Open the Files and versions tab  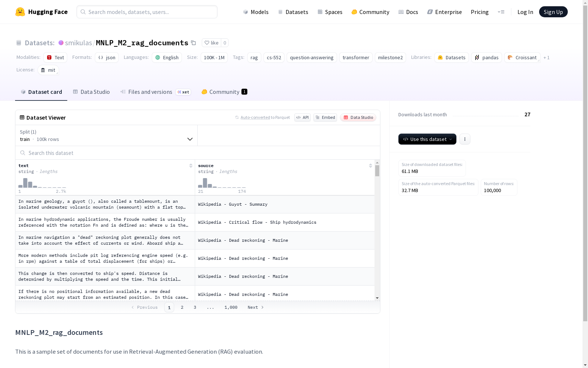tap(155, 92)
